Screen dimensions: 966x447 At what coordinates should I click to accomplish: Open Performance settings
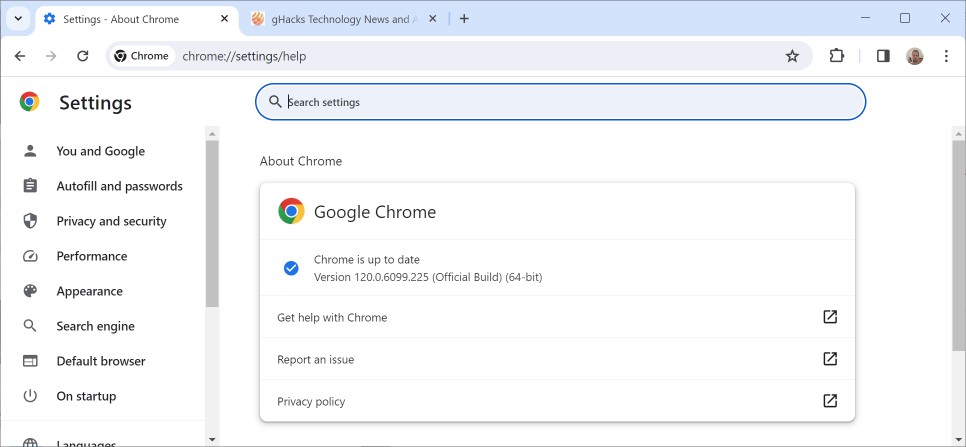tap(102, 256)
